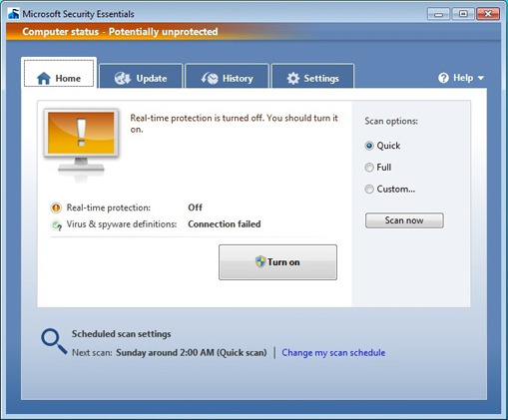Click the 'Real-time protection:' label
Viewport: 508px width, 420px height.
[x=109, y=208]
